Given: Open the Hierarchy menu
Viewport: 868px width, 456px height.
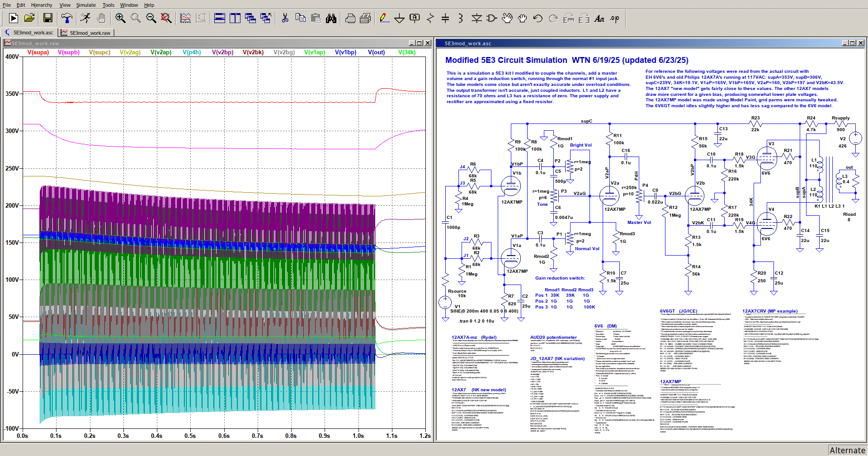Looking at the screenshot, I should [x=42, y=5].
